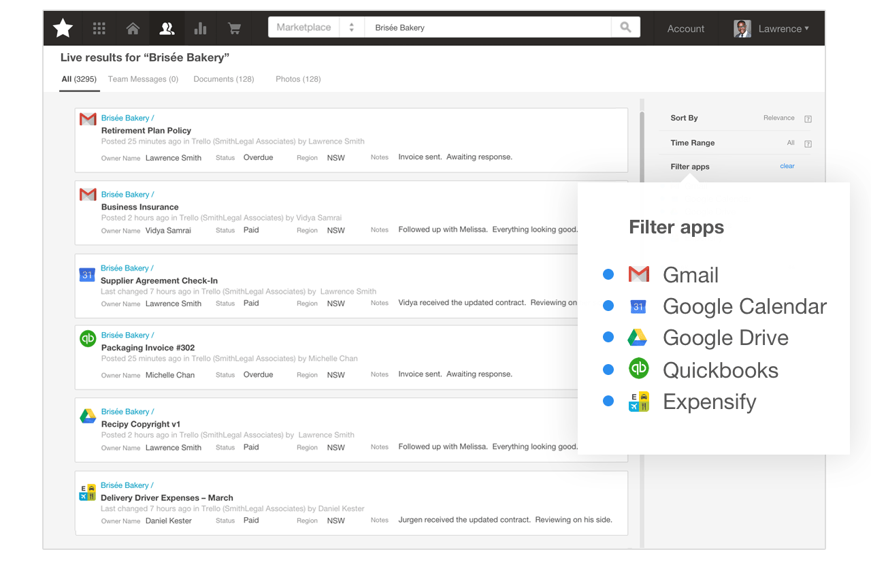Select Expensify label in Filter apps
The height and width of the screenshot is (588, 871).
pos(710,402)
